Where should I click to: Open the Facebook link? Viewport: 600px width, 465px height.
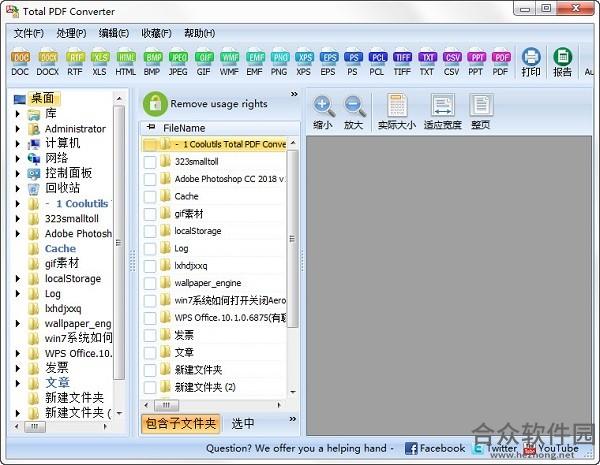tap(435, 448)
